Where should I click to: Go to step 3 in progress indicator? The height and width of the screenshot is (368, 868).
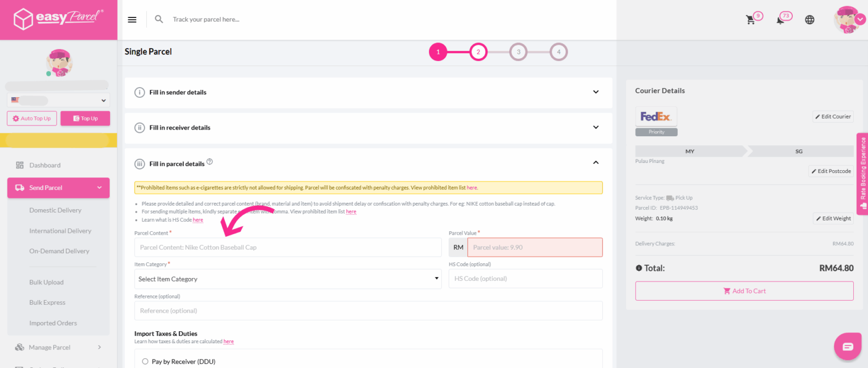click(518, 52)
